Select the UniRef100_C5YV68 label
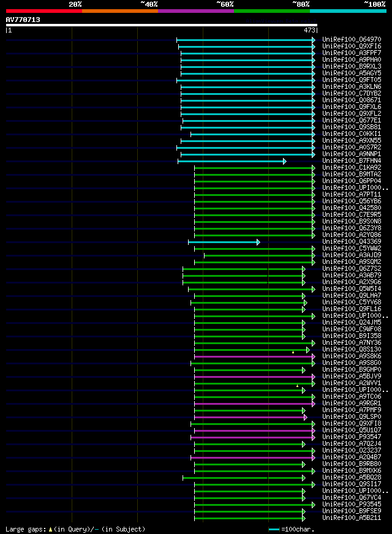This screenshot has height=534, width=392. pos(352,303)
